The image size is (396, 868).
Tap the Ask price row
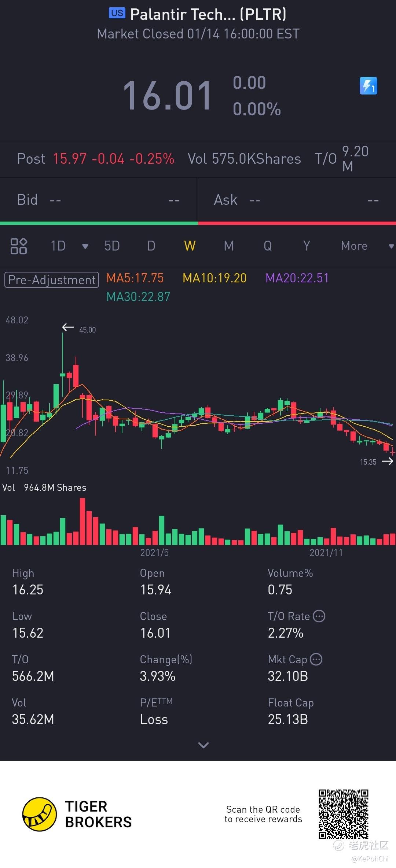(297, 200)
